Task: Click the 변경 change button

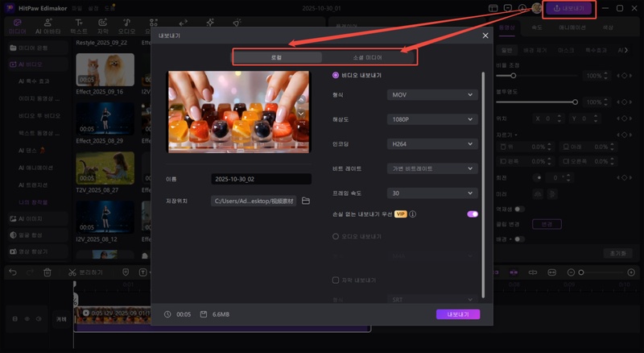Action: click(x=547, y=224)
